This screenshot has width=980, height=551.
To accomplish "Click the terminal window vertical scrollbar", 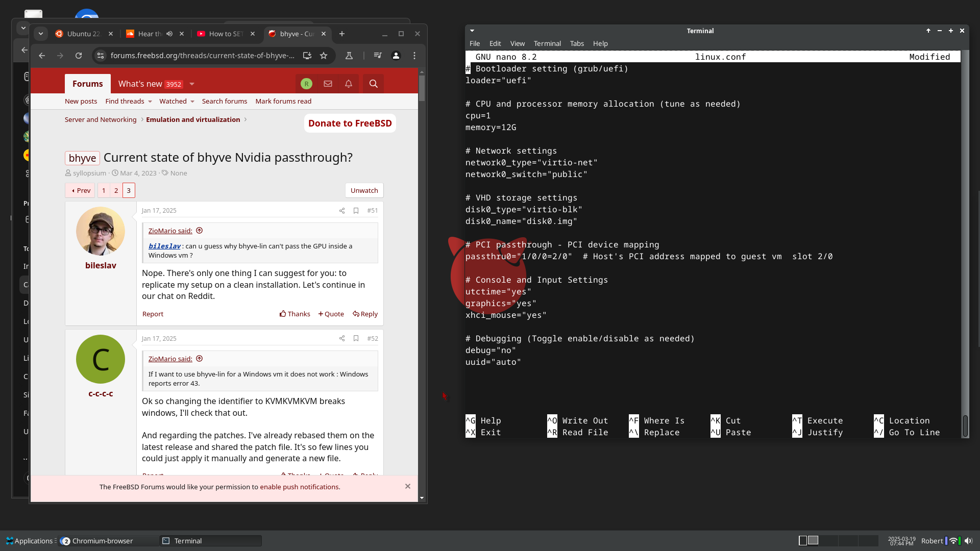I will tap(965, 425).
